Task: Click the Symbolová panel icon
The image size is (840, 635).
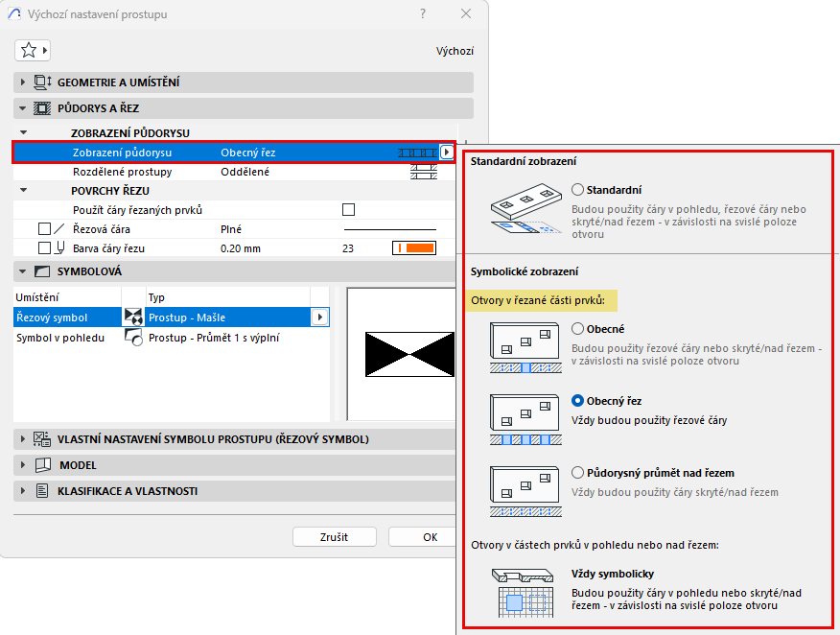Action: click(x=42, y=271)
